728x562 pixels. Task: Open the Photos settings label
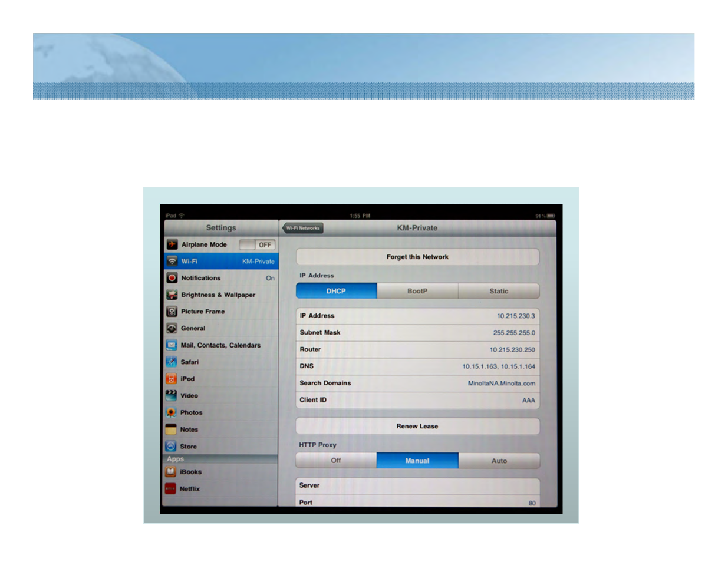[x=192, y=413]
